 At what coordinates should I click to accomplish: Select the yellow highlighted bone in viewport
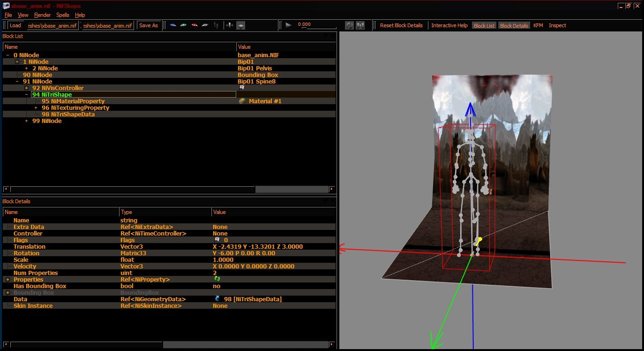tap(478, 242)
